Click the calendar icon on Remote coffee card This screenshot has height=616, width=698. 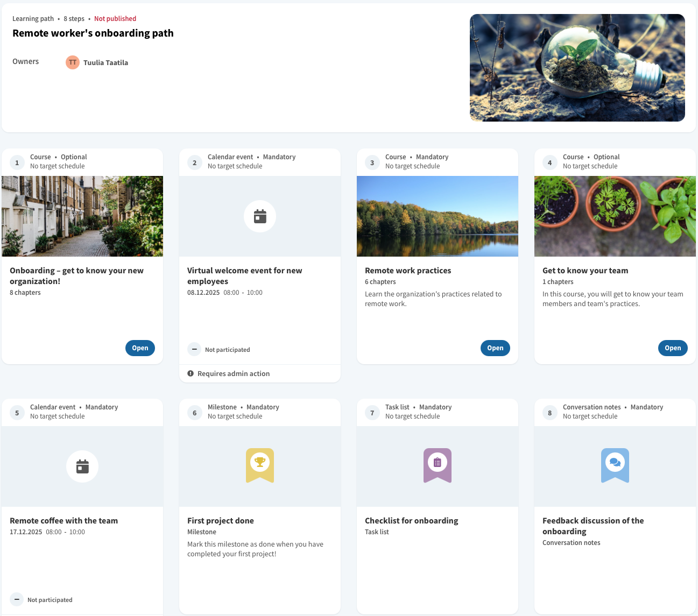(82, 466)
